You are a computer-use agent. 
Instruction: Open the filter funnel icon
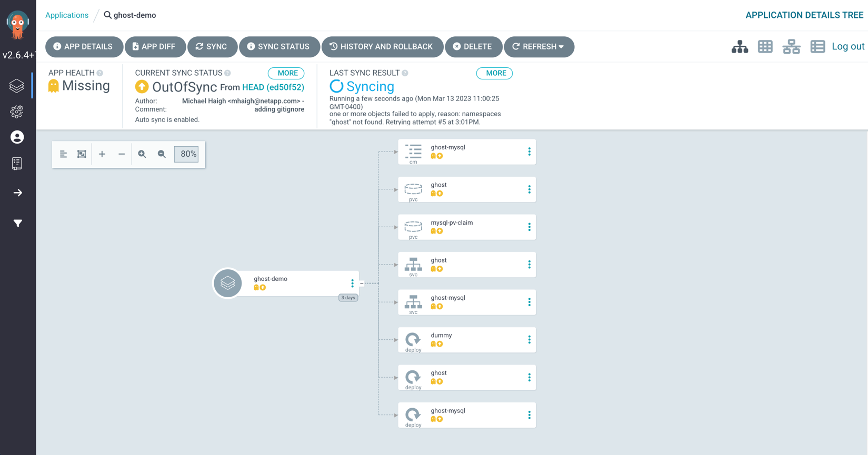click(x=18, y=224)
